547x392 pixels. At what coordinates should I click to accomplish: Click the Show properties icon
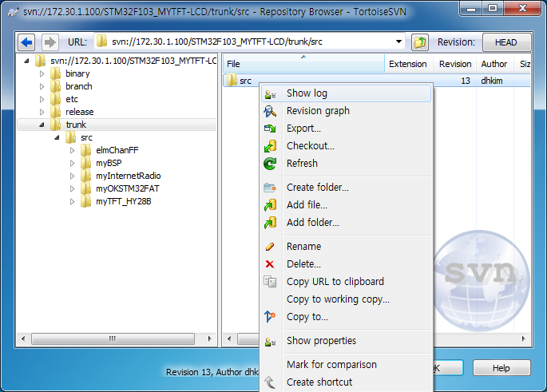coord(270,343)
